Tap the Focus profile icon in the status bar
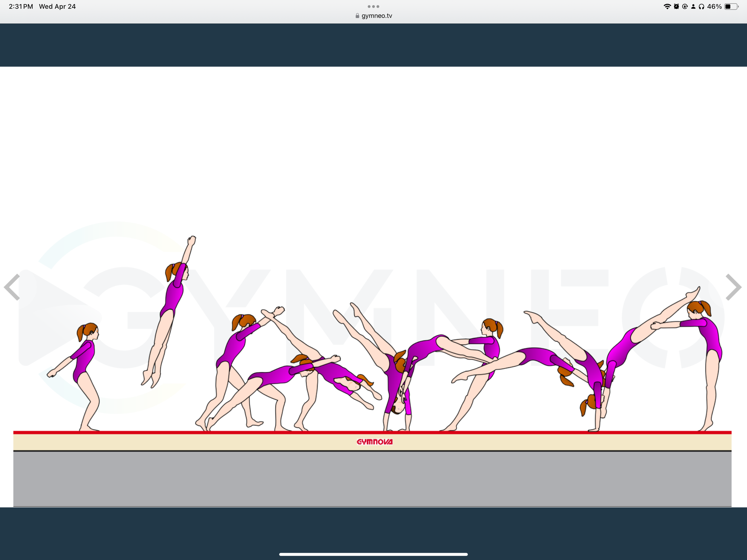747x560 pixels. [x=693, y=6]
